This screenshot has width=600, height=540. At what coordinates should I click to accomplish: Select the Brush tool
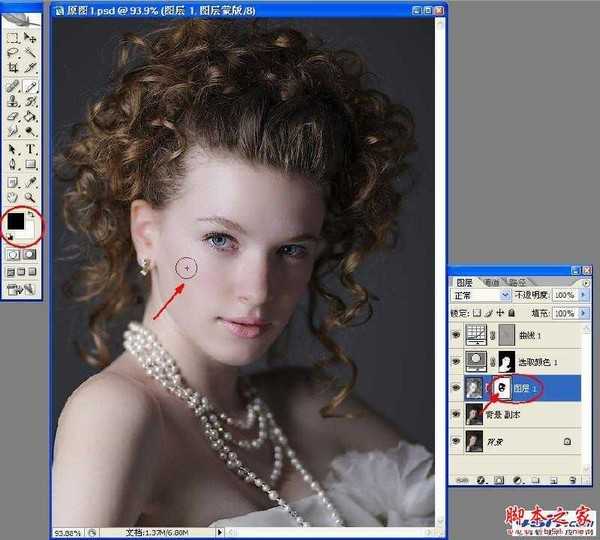pos(31,86)
